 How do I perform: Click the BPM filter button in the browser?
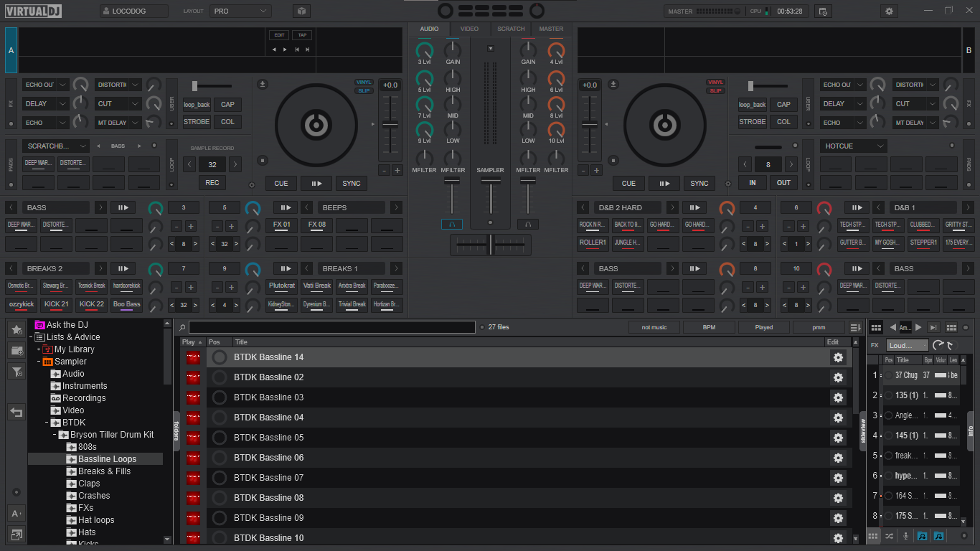coord(709,327)
